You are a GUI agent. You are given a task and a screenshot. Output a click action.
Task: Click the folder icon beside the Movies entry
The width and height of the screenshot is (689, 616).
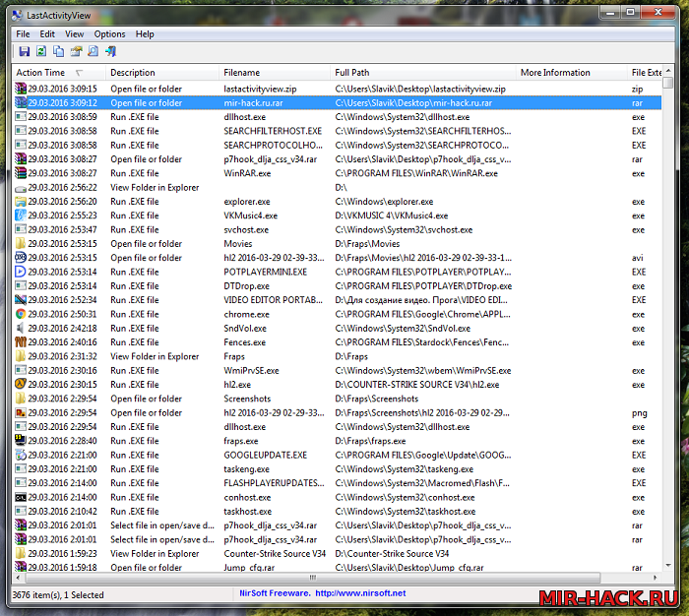(21, 243)
